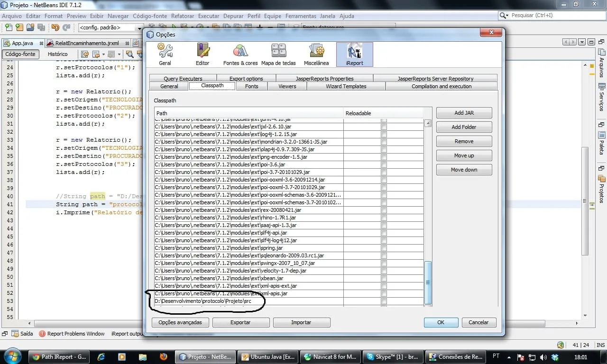607x364 pixels.
Task: Open the editor document list dropdown
Action: point(582,42)
